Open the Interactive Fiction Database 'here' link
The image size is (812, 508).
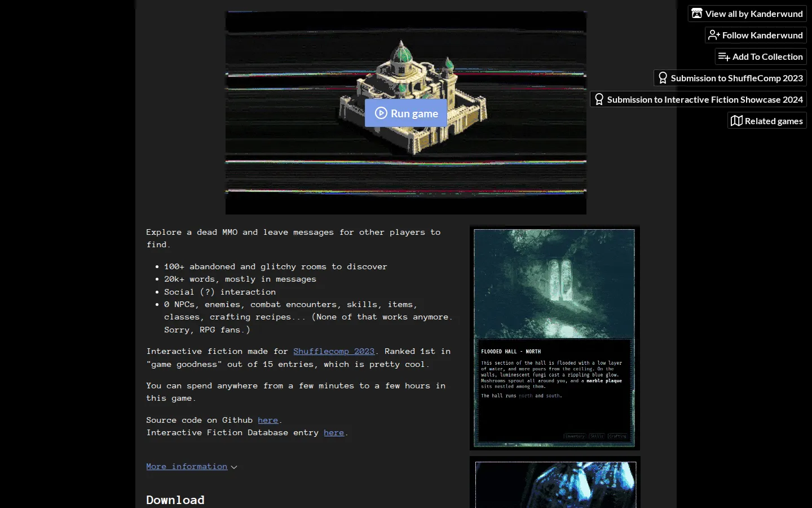(334, 432)
